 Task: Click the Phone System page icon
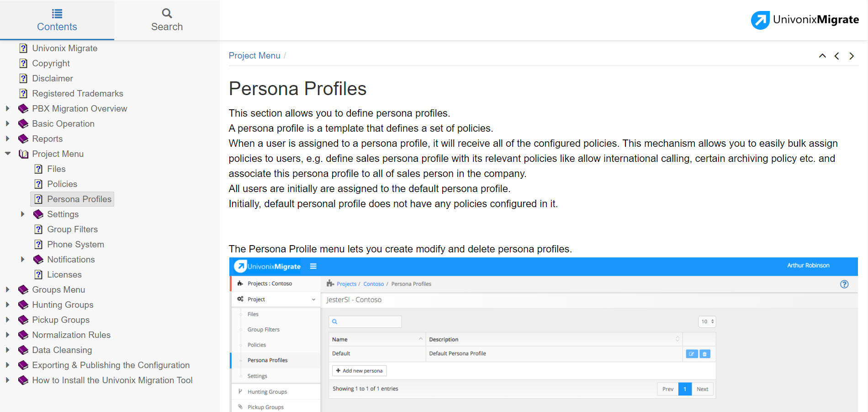pos(38,244)
